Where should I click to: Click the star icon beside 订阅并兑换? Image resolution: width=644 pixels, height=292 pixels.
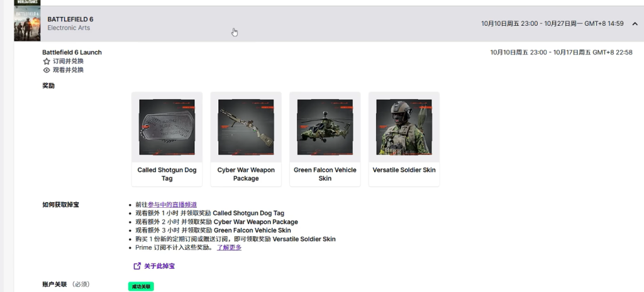coord(47,62)
